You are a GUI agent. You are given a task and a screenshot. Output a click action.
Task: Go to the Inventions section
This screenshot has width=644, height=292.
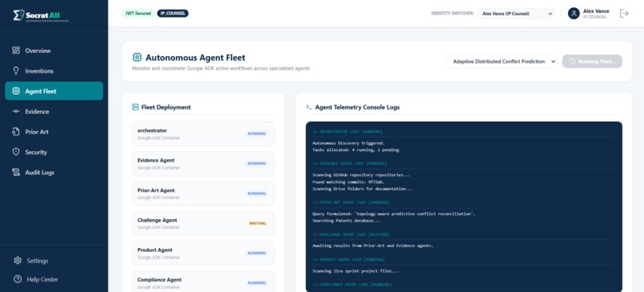pyautogui.click(x=54, y=70)
